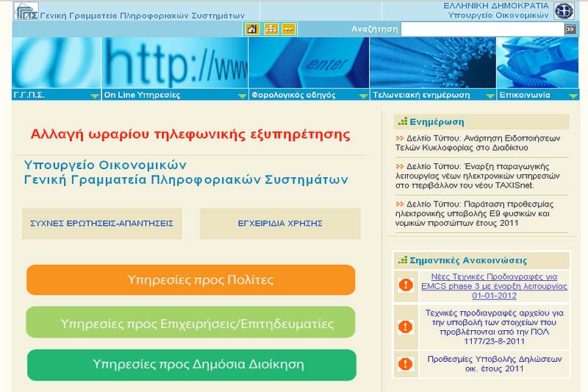Click the @ banner image
The image size is (588, 392).
[57, 63]
